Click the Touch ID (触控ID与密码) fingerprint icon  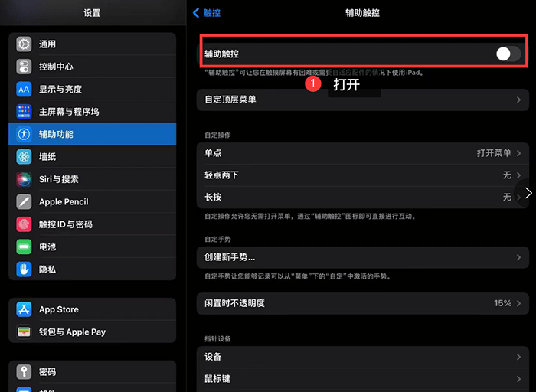click(x=24, y=224)
